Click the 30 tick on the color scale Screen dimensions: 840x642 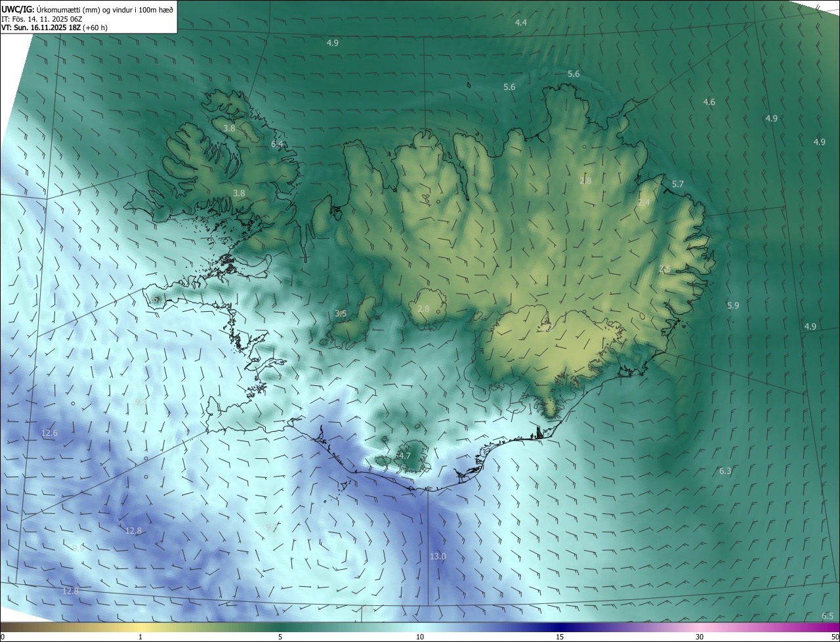pyautogui.click(x=700, y=637)
